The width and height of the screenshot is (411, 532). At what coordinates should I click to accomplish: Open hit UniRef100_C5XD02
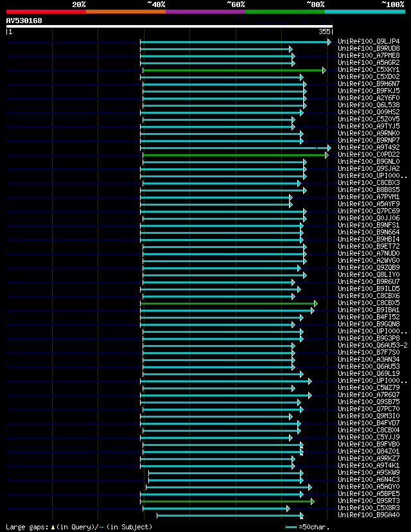369,76
